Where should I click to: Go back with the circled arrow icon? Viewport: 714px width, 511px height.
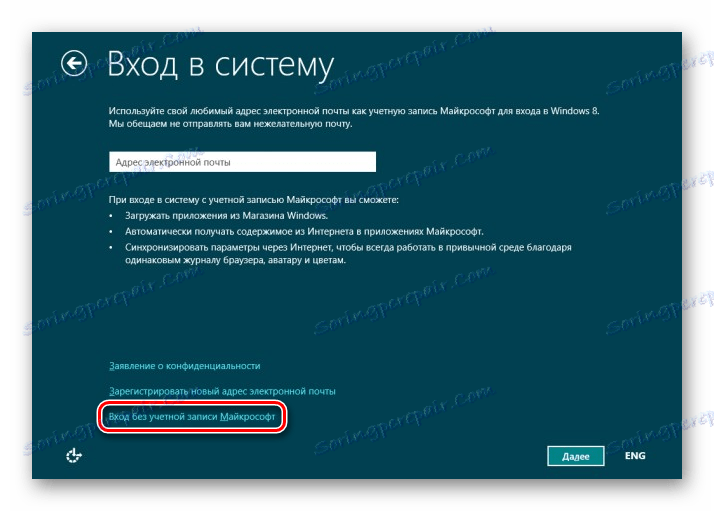pos(74,63)
